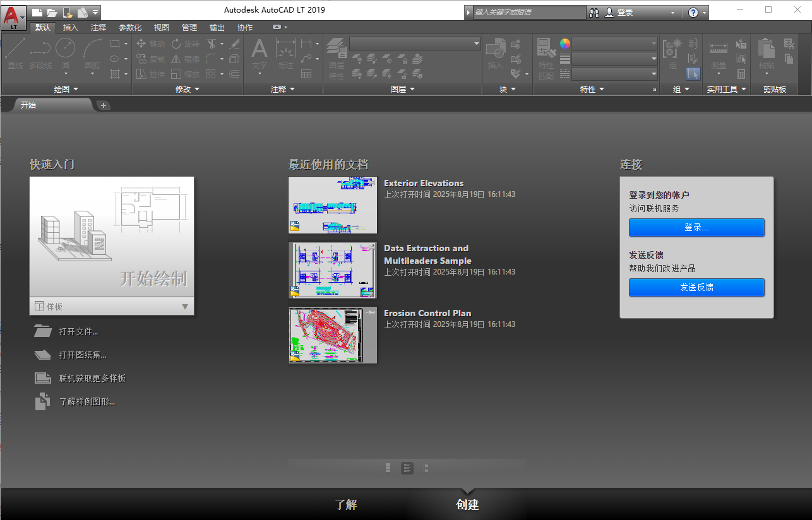
Task: Open the 视图 ribbon tab
Action: click(x=162, y=27)
